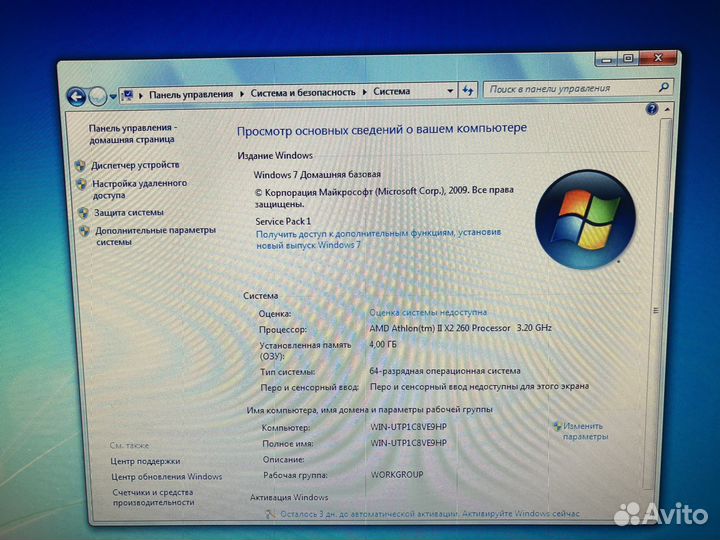This screenshot has height=540, width=720.
Task: Click shield icon beside 'Настройка удаленного доступа'
Action: coord(81,184)
